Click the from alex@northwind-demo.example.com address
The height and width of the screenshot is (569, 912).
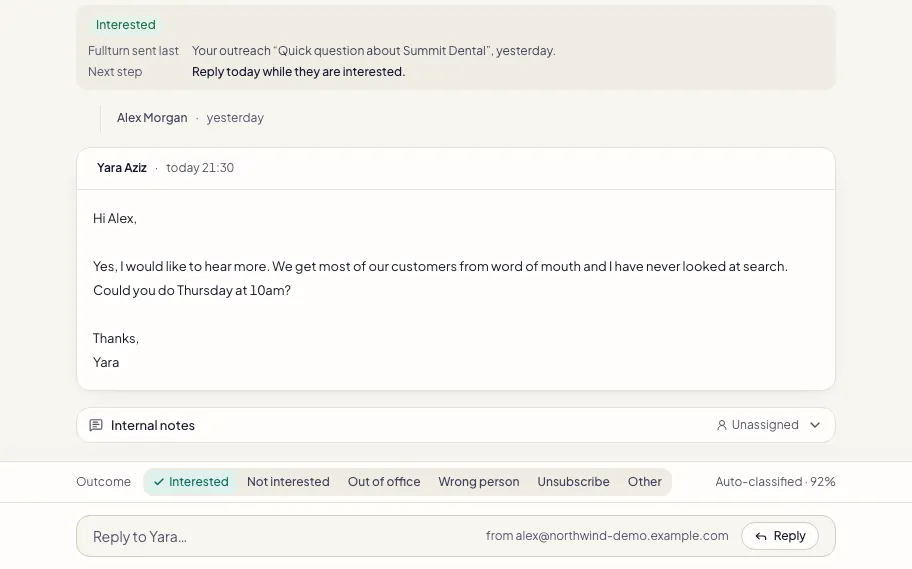click(607, 536)
